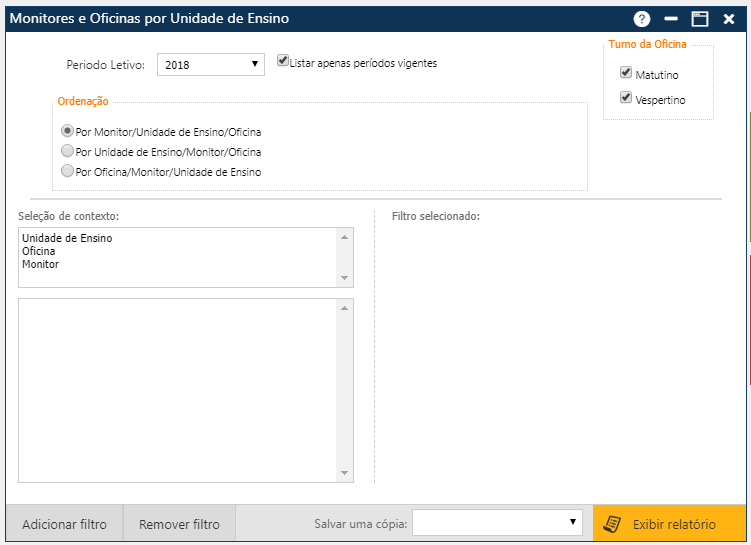Select Por Monitor/Unidade de Ensino/Oficina ordering

pyautogui.click(x=67, y=131)
